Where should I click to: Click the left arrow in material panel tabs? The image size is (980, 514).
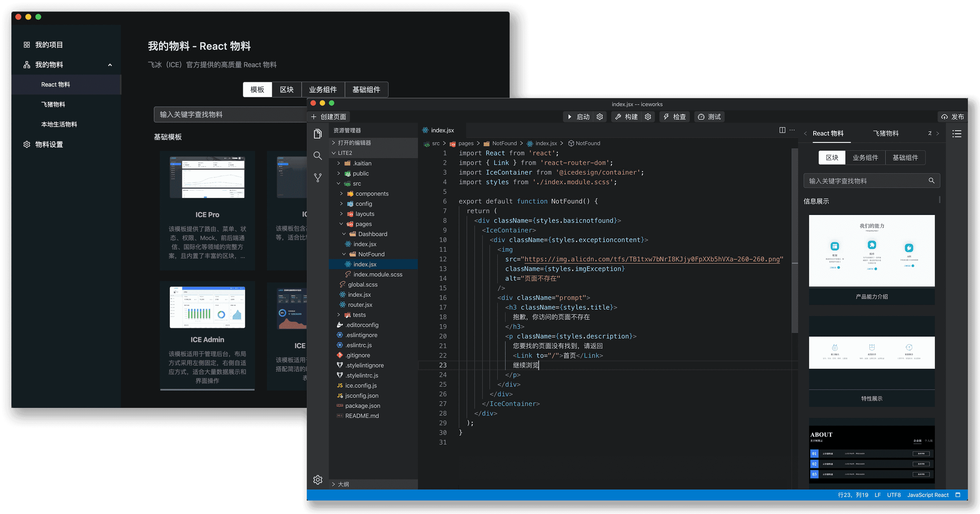coord(805,133)
